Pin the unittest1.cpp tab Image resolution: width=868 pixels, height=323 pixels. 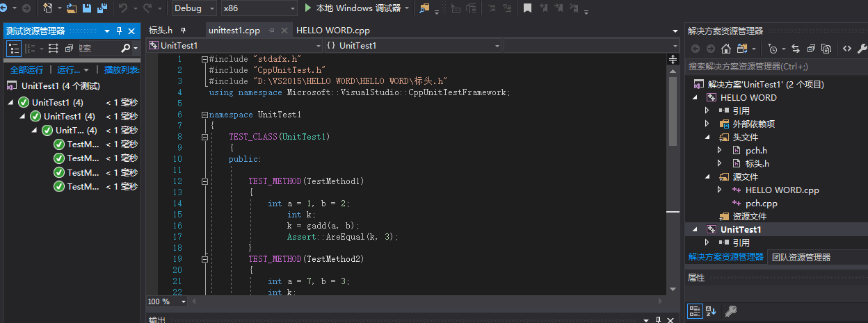click(271, 31)
